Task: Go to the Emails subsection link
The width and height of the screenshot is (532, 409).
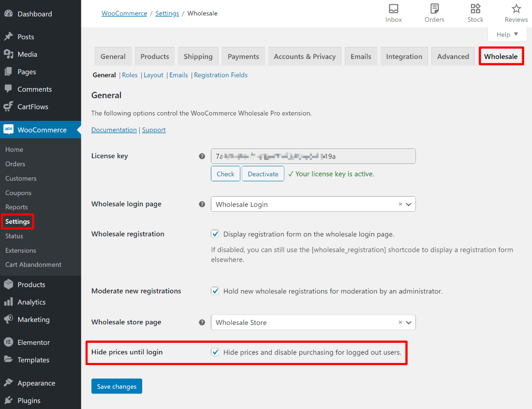Action: click(178, 75)
